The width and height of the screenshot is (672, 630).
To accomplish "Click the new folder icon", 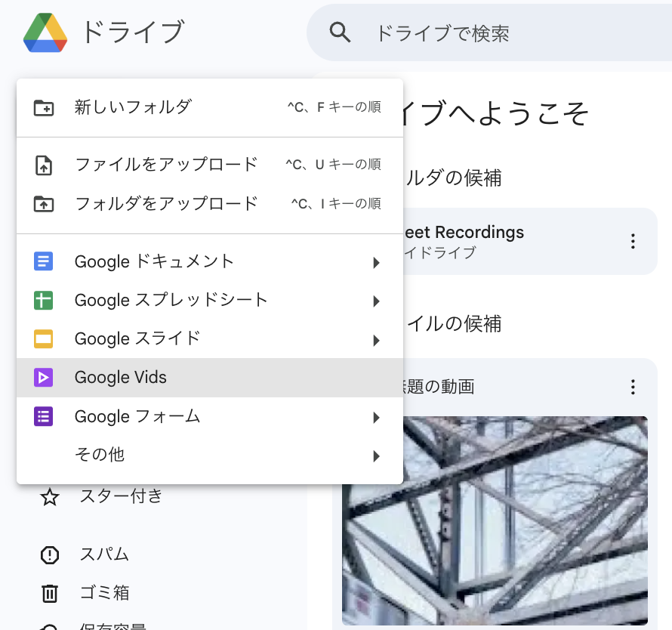I will pos(44,107).
